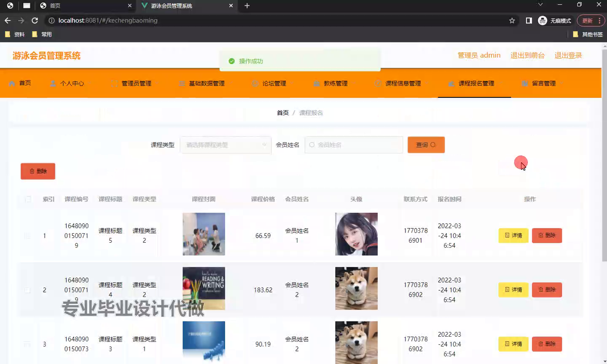The height and width of the screenshot is (364, 607).
Task: Open 详情 for row 3
Action: (513, 344)
